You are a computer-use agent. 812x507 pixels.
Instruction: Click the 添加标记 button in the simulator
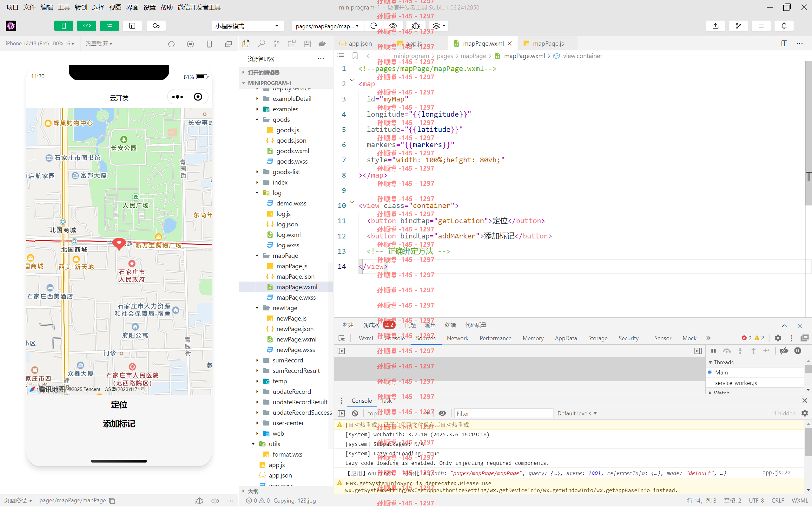pos(119,424)
